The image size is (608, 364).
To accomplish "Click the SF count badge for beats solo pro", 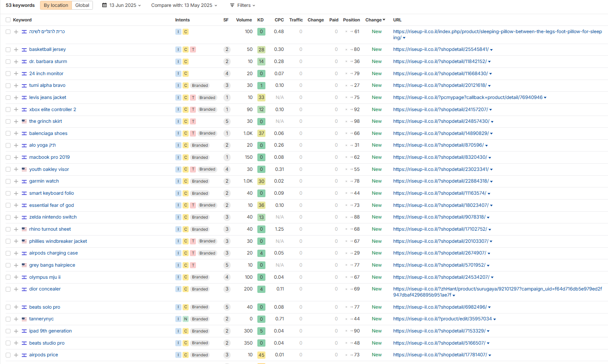I will pos(227,307).
